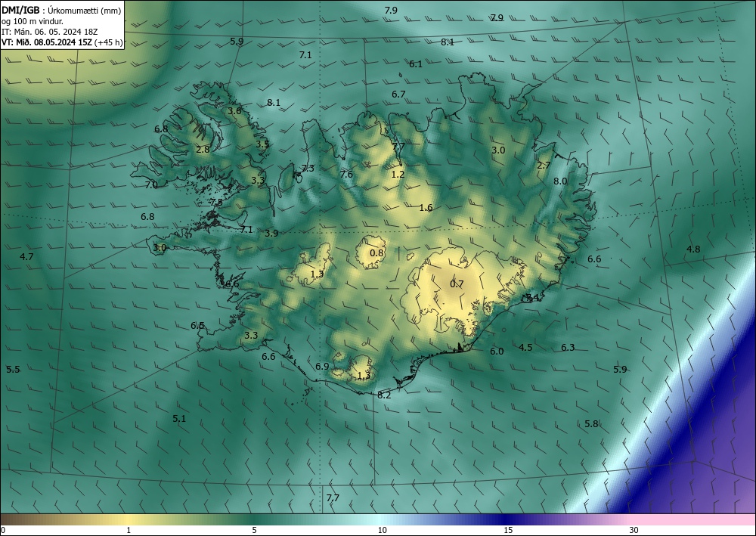
Task: Click the subtitle 'og 100 m vindur.'
Action: point(33,21)
